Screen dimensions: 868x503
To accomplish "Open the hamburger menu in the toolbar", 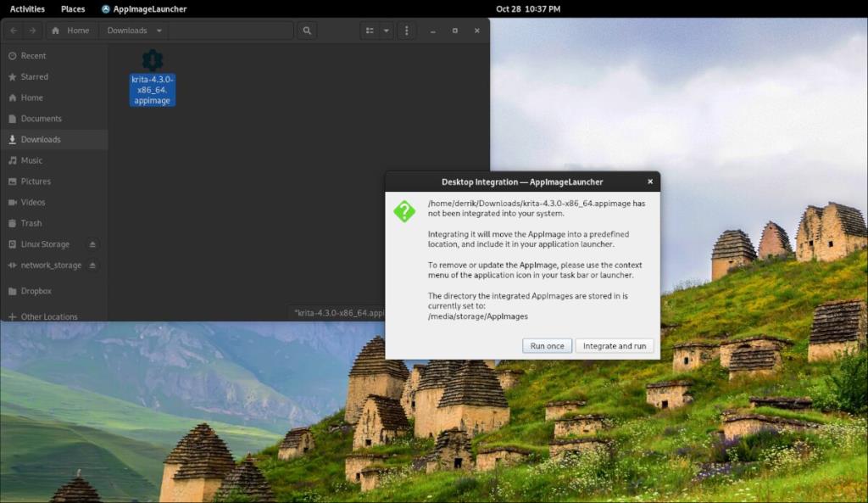I will click(406, 31).
